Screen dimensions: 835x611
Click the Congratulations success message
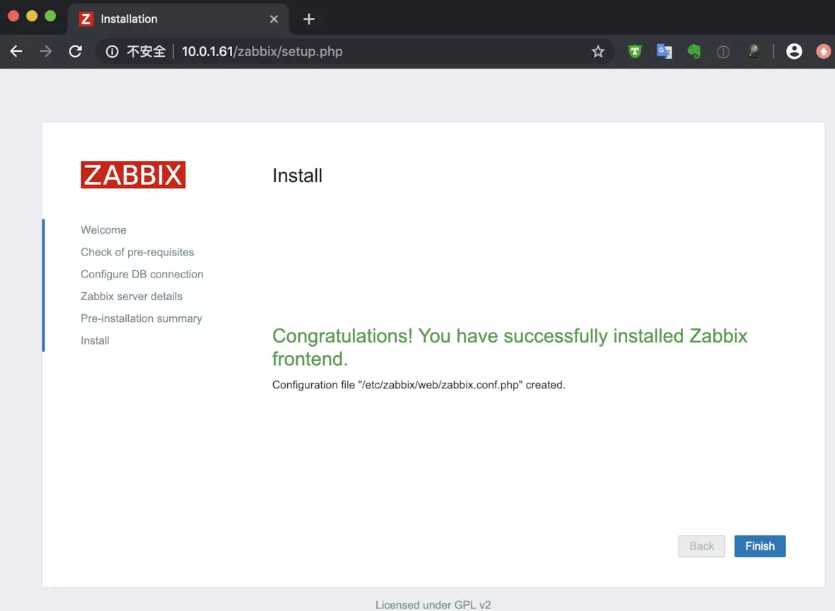click(x=510, y=347)
